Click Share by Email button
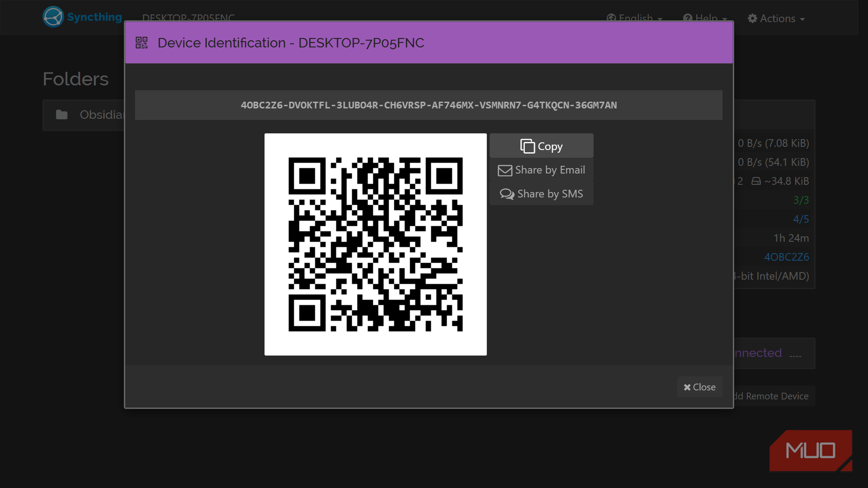Viewport: 868px width, 488px height. [541, 170]
